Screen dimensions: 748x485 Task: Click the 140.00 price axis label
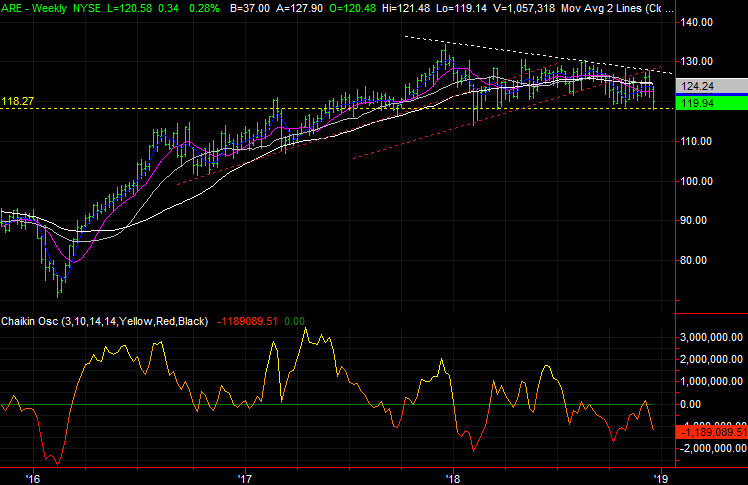(699, 22)
